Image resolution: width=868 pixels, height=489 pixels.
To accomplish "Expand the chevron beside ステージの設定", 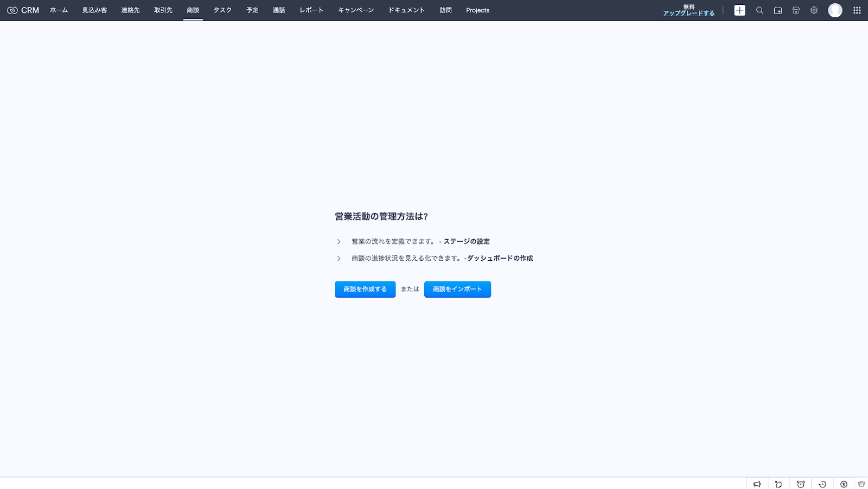I will (339, 242).
